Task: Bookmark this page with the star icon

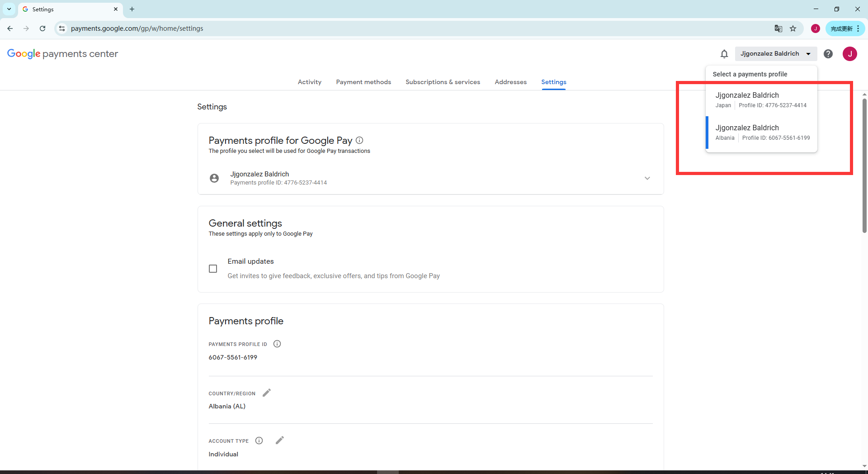Action: [x=793, y=28]
